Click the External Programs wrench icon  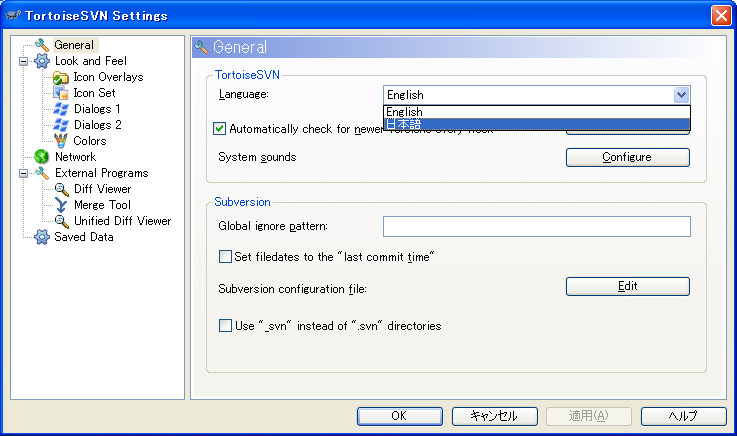(x=42, y=173)
